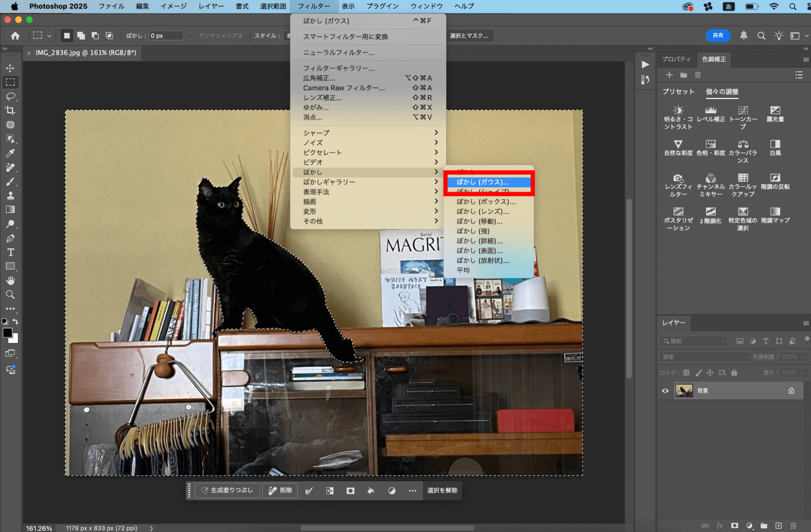
Task: Enable the アンチエイリアス checkbox
Action: click(191, 36)
